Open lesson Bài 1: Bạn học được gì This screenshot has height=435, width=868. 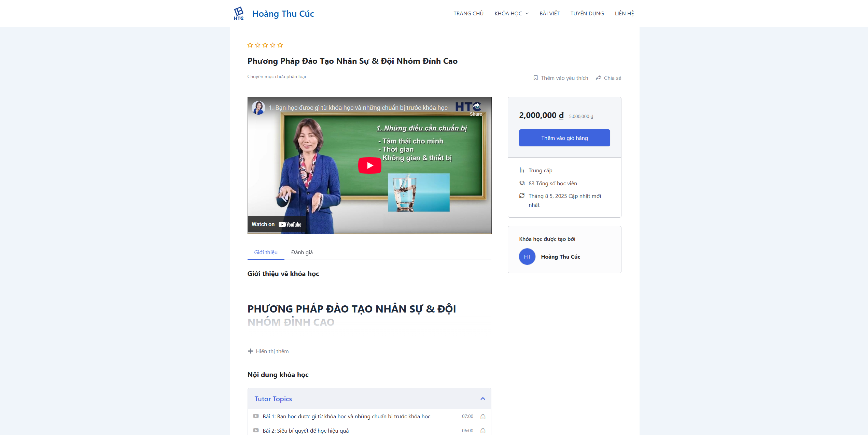[x=347, y=416]
